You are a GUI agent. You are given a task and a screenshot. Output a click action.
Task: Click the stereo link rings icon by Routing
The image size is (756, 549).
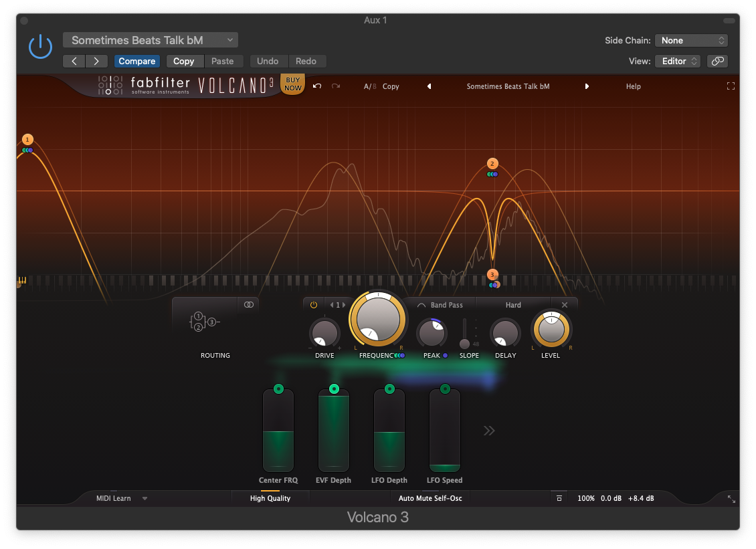point(249,305)
